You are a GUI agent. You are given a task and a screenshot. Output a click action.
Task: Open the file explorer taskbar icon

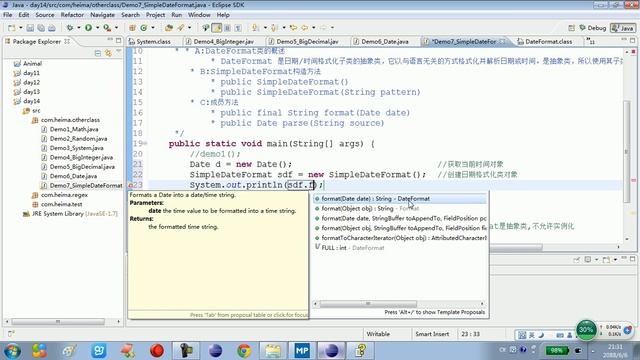(x=273, y=351)
